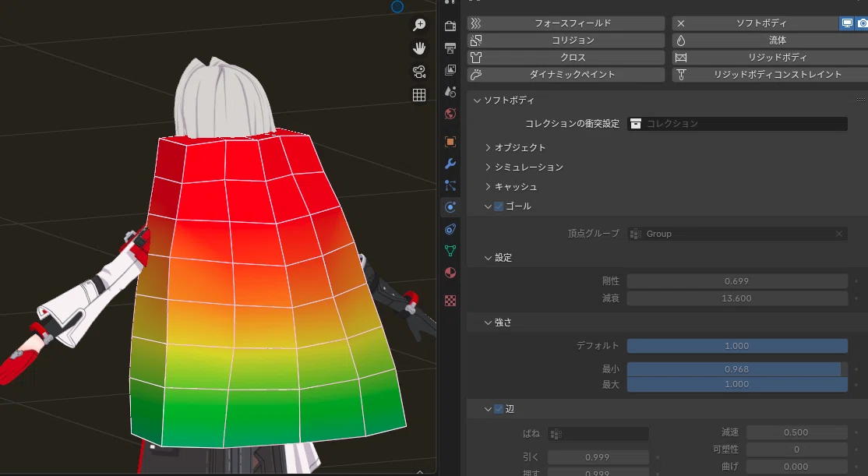Viewport: 868px width, 476px height.
Task: Add ダイナミックペイント physics
Action: click(x=566, y=75)
